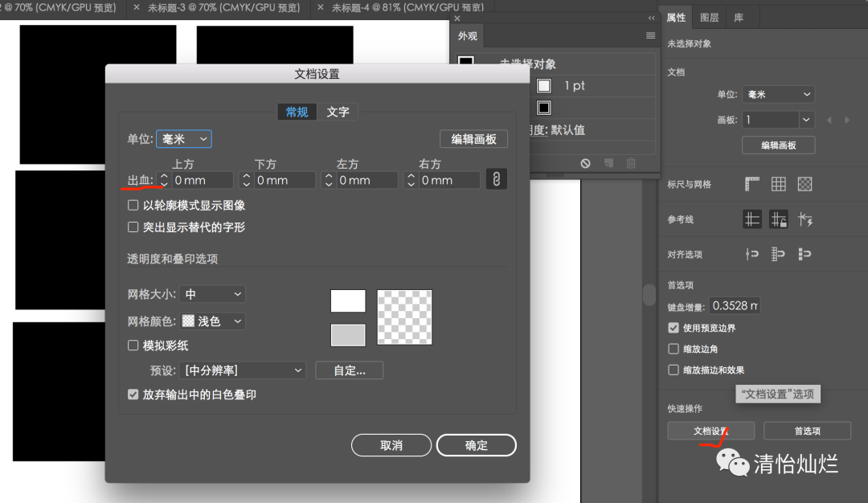
Task: Click the ruler icon under 标尺与网格
Action: (x=752, y=185)
